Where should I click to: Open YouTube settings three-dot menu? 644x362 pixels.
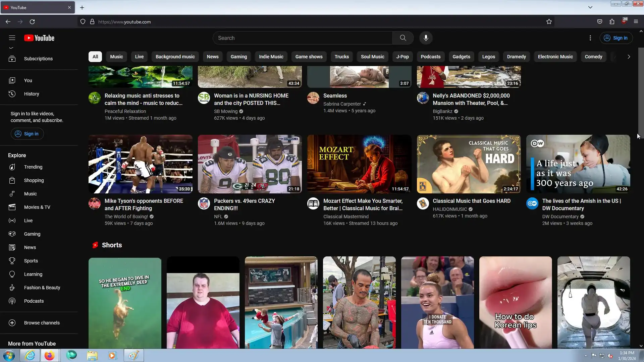pyautogui.click(x=590, y=38)
